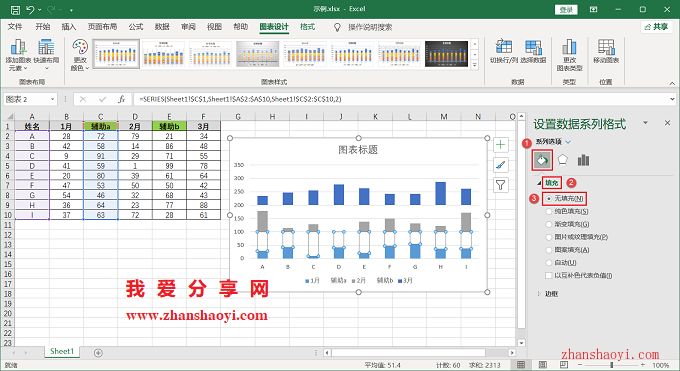Click the Undo icon
Image resolution: width=680 pixels, height=371 pixels.
coord(30,10)
